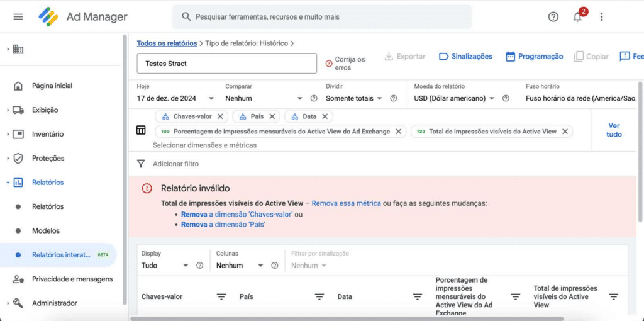Remove the País dimension chip

(272, 116)
